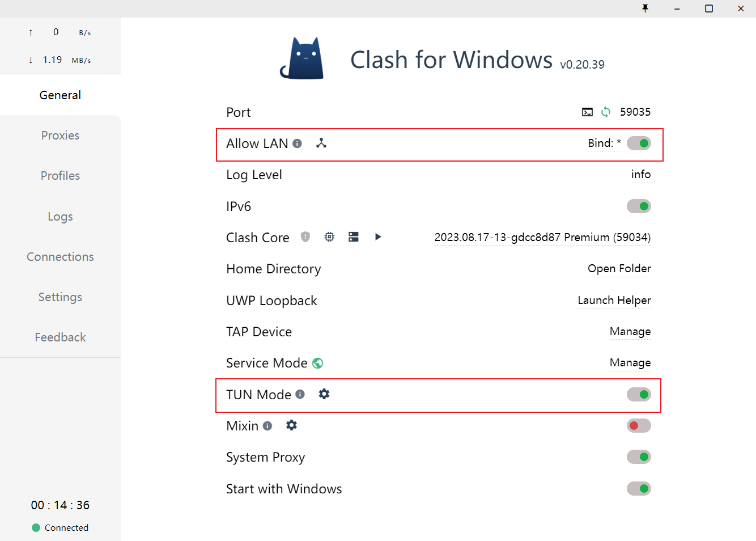Image resolution: width=756 pixels, height=541 pixels.
Task: Open terminal icon next to Port
Action: [x=587, y=112]
